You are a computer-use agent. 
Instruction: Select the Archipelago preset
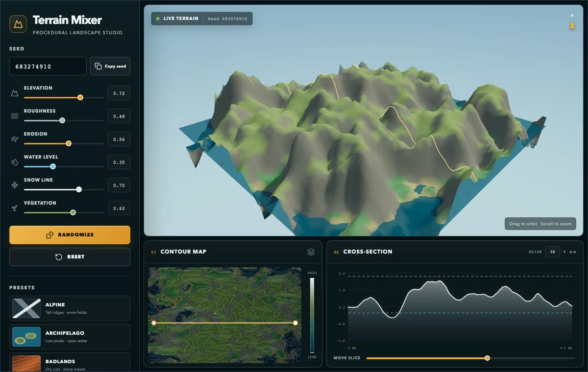(x=70, y=337)
